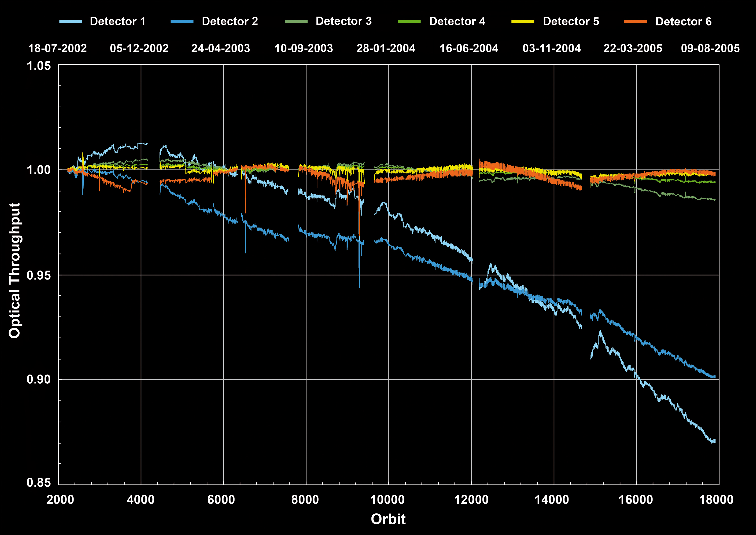The image size is (756, 535).
Task: Click the Optical Throughput y-axis title
Action: coord(15,270)
